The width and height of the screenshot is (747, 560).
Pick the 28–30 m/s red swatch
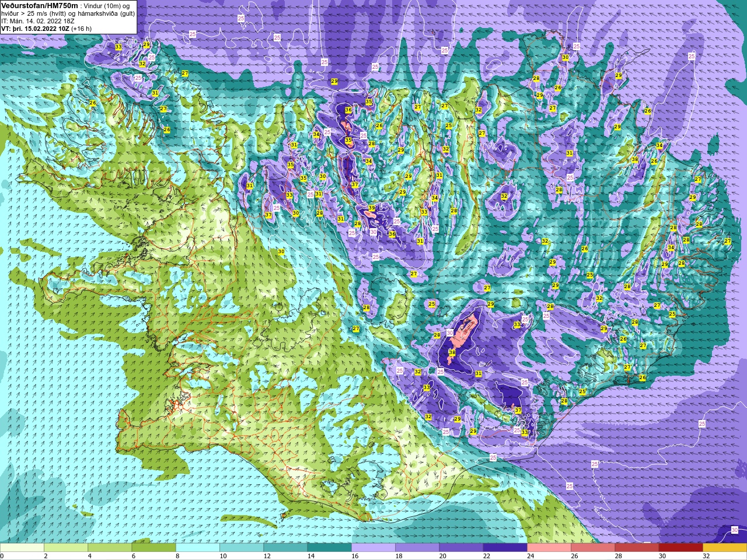pos(637,548)
